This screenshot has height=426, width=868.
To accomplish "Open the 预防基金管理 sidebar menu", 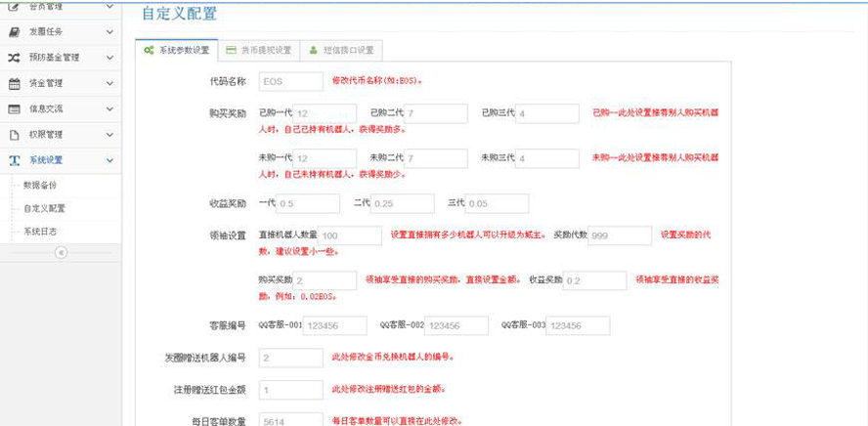I will [x=61, y=58].
